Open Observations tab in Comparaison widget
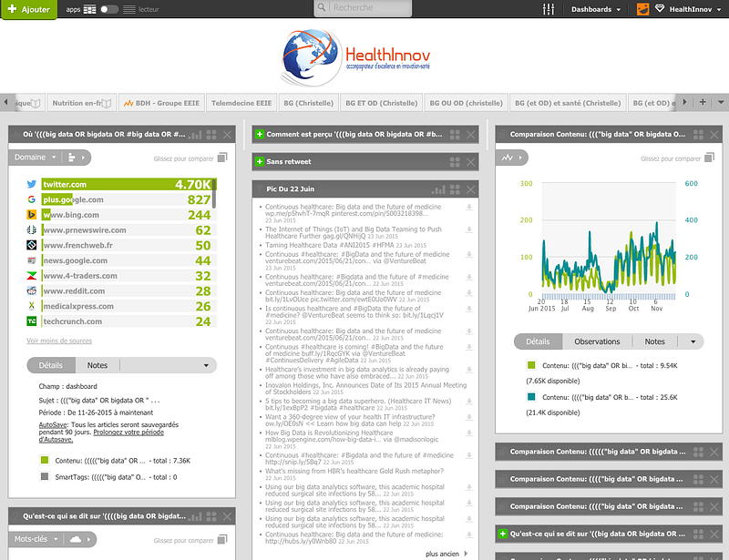This screenshot has width=729, height=560. (597, 341)
